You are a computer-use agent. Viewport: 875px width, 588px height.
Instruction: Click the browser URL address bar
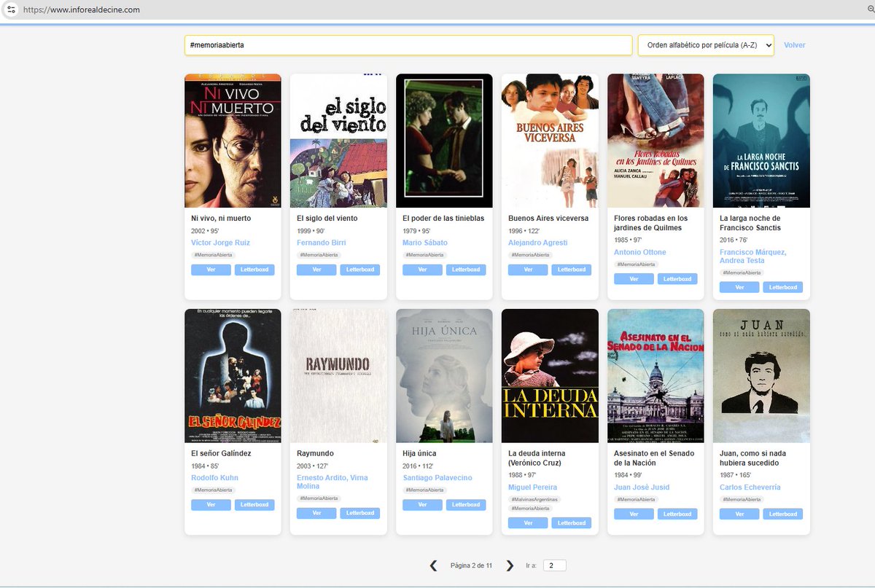point(437,10)
